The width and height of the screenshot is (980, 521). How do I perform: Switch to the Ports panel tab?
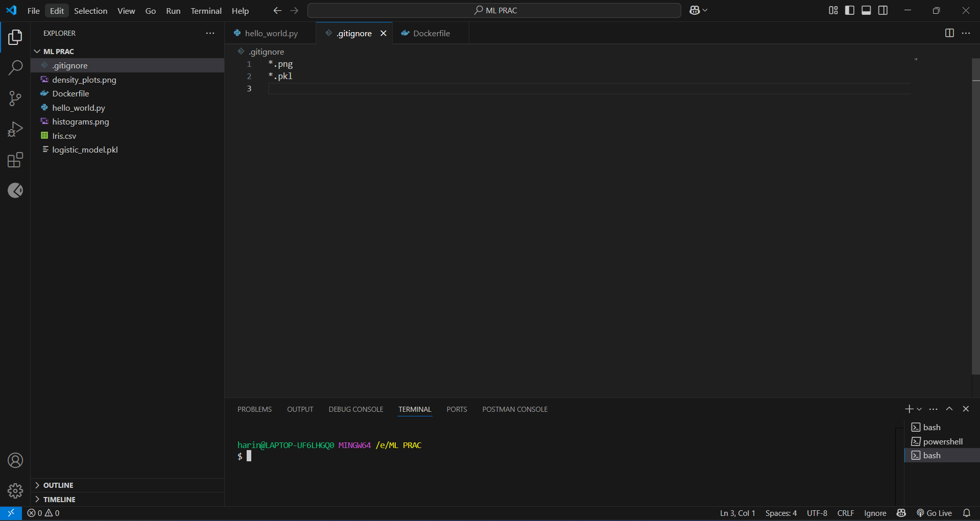tap(457, 409)
